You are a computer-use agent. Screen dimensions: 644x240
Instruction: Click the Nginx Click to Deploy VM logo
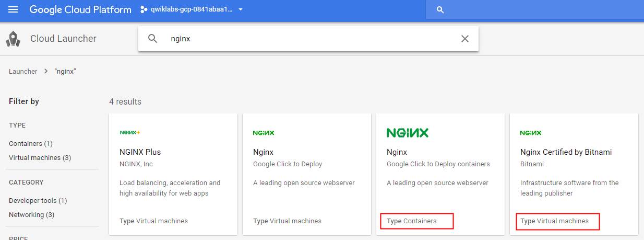tap(264, 133)
